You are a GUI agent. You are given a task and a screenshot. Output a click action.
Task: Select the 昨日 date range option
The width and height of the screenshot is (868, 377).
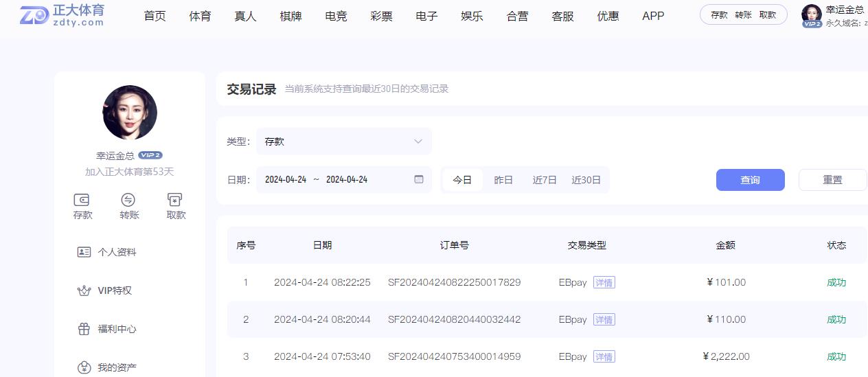click(503, 180)
